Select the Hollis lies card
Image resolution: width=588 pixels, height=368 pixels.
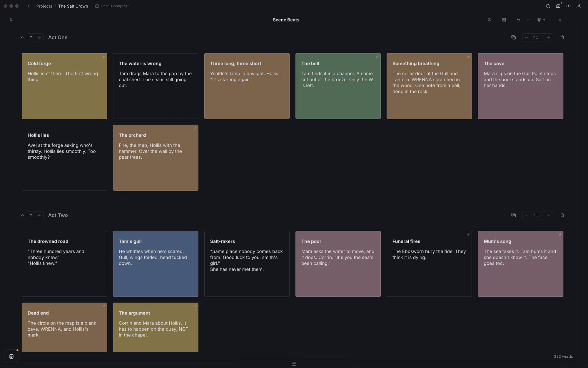[64, 158]
